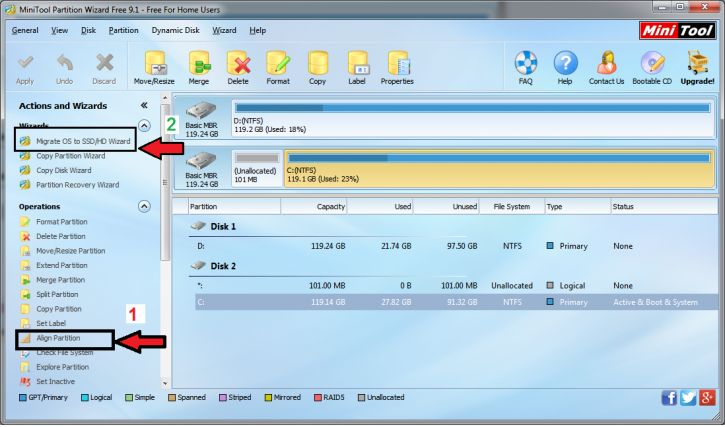Click the Partition column header
This screenshot has height=427, width=725.
(234, 207)
